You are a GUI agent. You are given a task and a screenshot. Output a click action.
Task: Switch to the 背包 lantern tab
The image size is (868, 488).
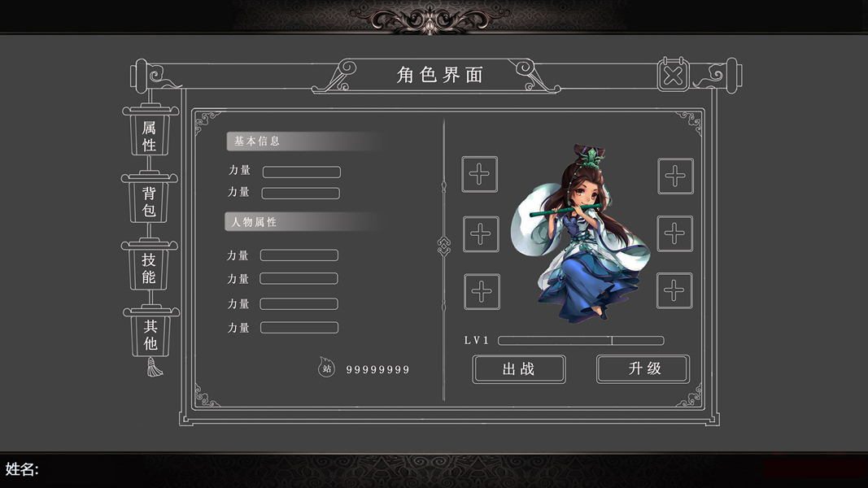(149, 202)
